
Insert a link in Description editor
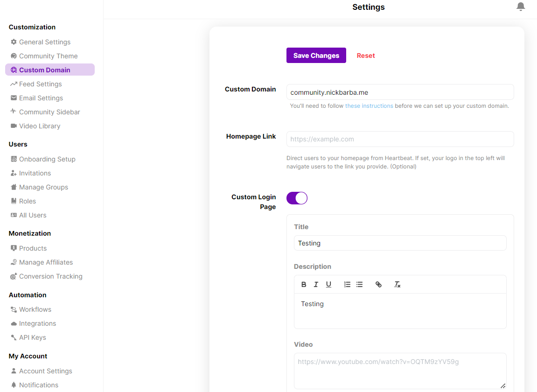pyautogui.click(x=378, y=284)
